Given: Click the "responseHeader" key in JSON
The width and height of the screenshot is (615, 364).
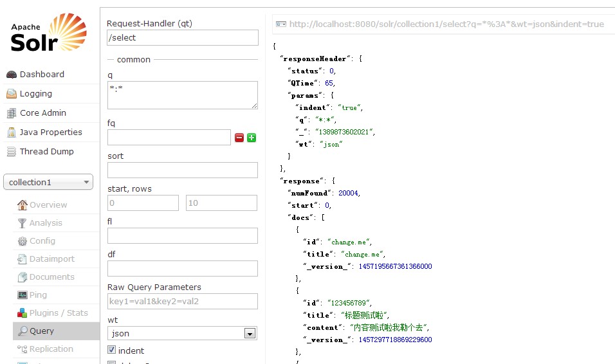Looking at the screenshot, I should [x=315, y=59].
